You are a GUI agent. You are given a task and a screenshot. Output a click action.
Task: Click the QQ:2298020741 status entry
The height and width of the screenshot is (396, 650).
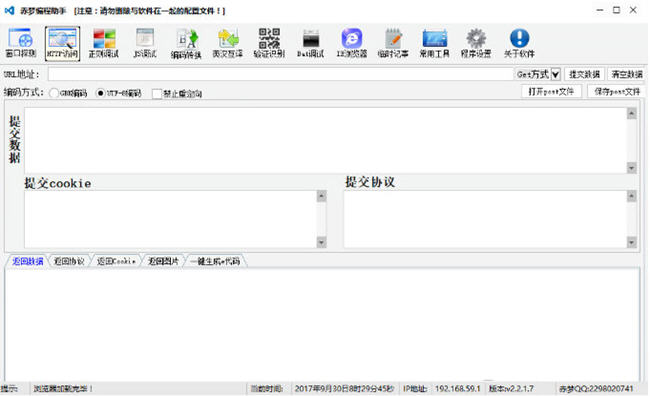[x=596, y=389]
